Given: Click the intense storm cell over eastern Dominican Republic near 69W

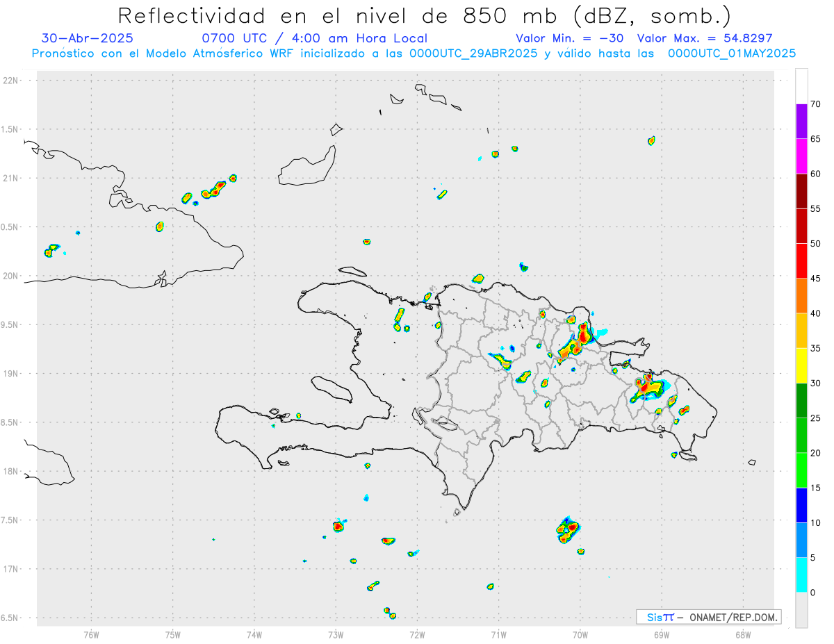Looking at the screenshot, I should tap(649, 388).
